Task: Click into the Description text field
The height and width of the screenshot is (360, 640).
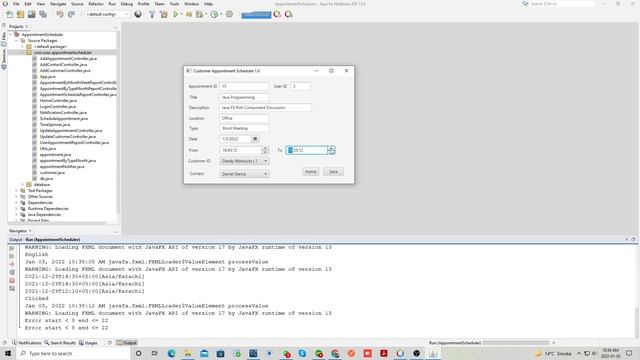Action: 266,108
